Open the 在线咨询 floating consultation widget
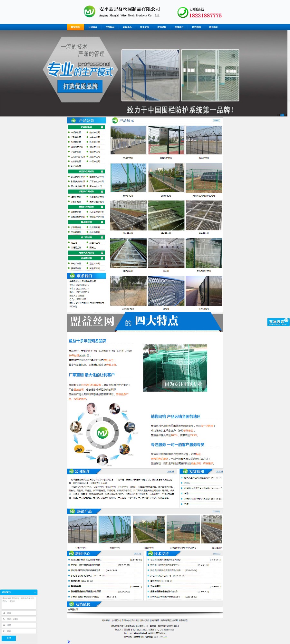 (x=278, y=322)
